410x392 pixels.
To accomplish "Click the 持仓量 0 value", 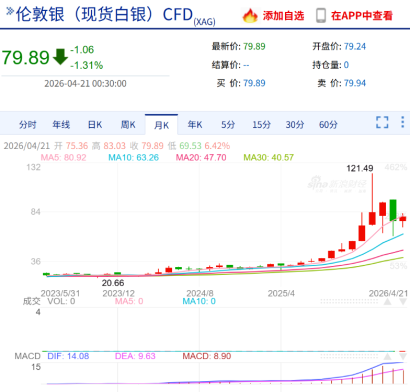I will coord(346,65).
